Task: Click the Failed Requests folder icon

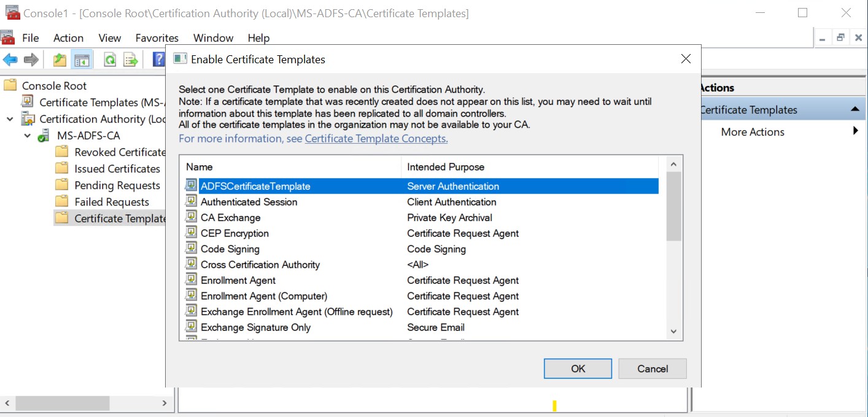Action: click(61, 201)
